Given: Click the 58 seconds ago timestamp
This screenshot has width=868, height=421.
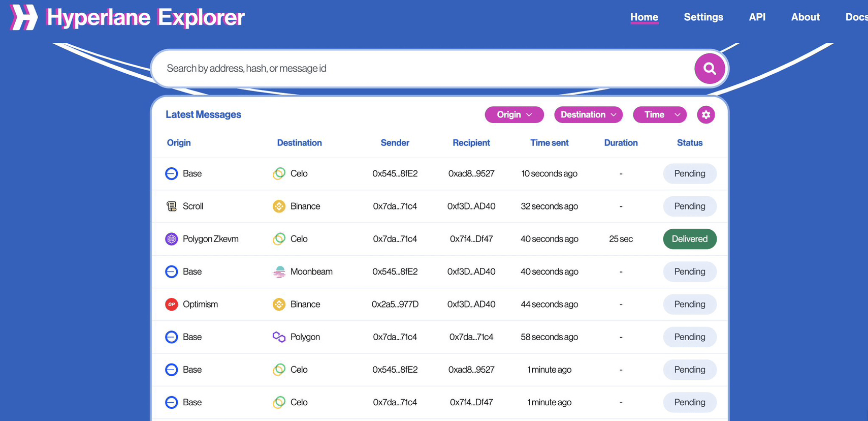Looking at the screenshot, I should (549, 337).
